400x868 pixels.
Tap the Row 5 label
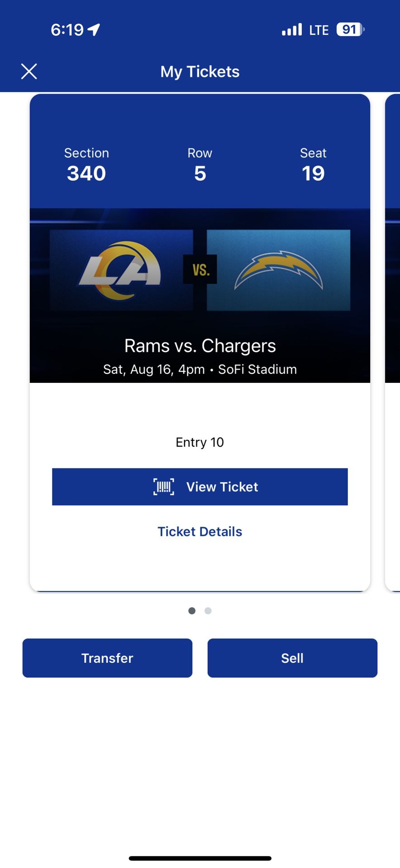pyautogui.click(x=200, y=165)
